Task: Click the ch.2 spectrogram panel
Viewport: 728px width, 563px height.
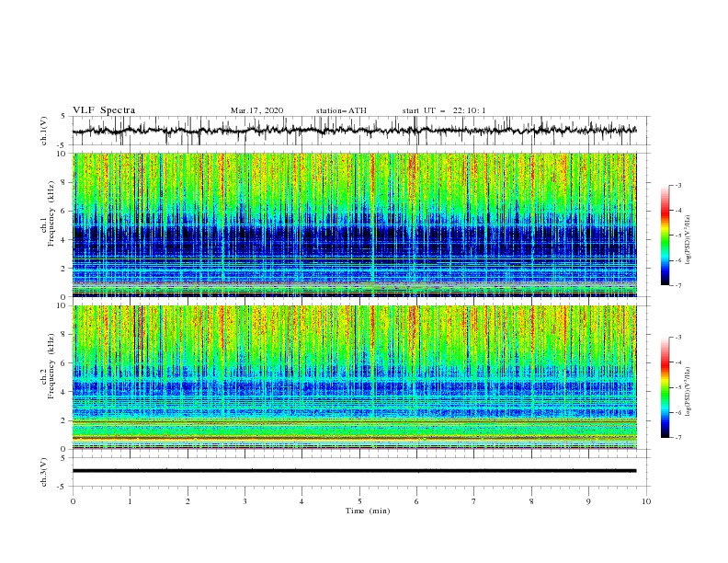Action: click(x=355, y=377)
